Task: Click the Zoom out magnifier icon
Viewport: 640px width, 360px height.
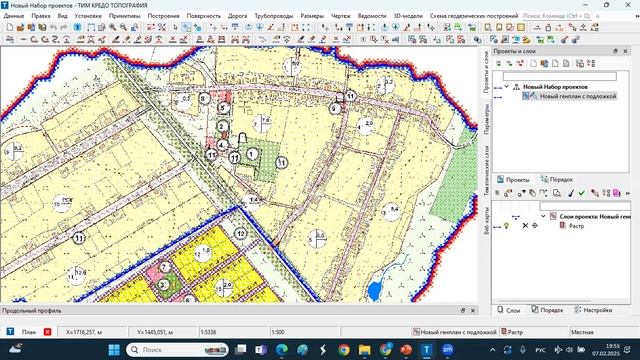Action: [123, 28]
